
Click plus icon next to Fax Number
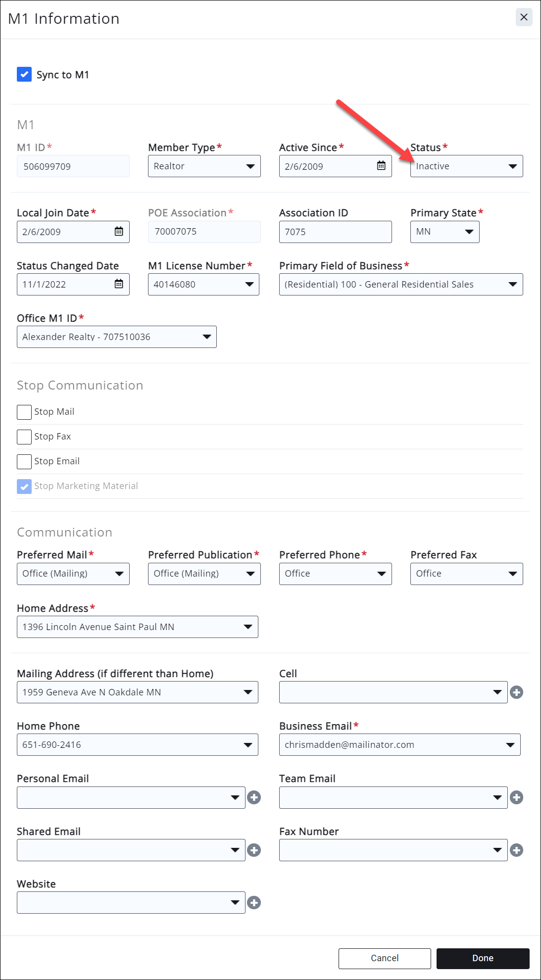(x=516, y=850)
